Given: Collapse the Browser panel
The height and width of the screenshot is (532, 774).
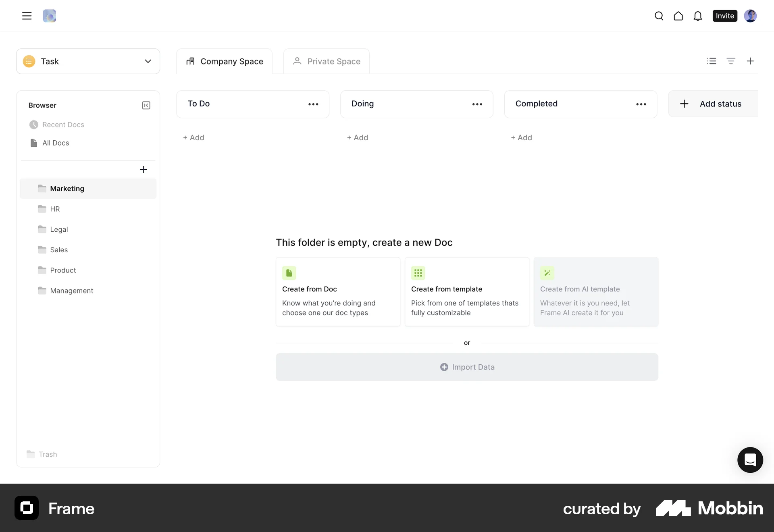Looking at the screenshot, I should tap(146, 105).
